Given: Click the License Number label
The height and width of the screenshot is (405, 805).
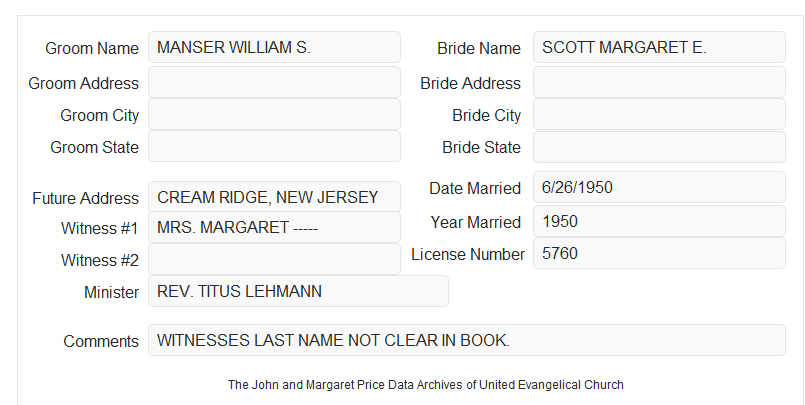Looking at the screenshot, I should pyautogui.click(x=468, y=255).
